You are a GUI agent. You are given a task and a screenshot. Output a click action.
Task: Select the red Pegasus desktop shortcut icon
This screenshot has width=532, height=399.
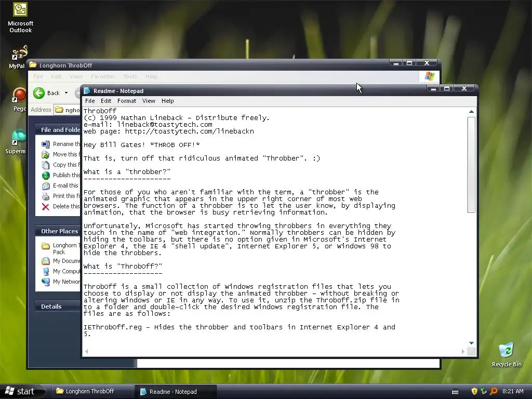pos(19,96)
